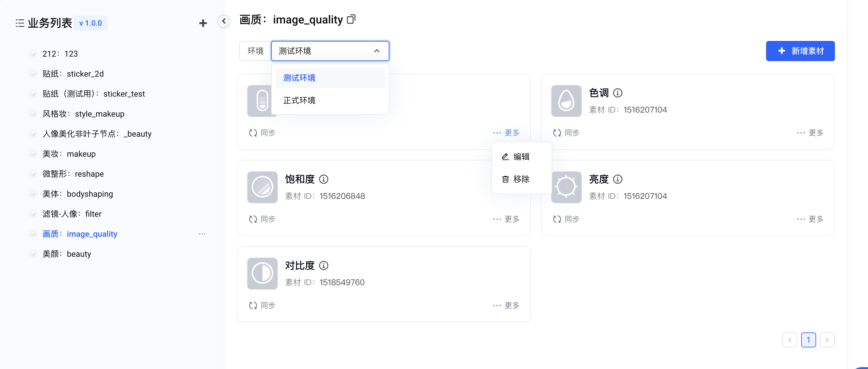Sync the 对比度 material
Image resolution: width=868 pixels, height=369 pixels.
262,305
